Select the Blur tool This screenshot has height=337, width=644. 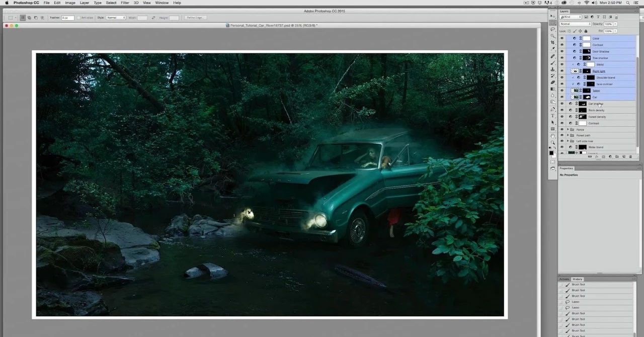point(552,96)
